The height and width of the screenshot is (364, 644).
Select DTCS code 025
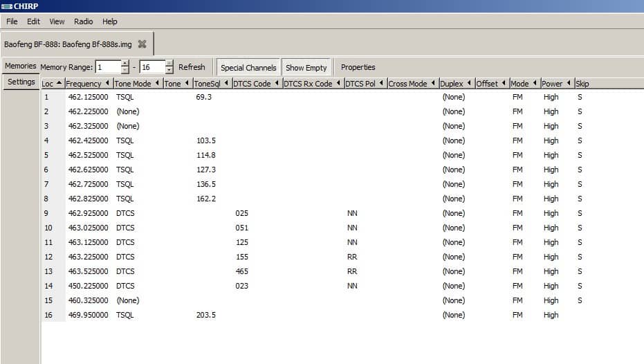(242, 213)
